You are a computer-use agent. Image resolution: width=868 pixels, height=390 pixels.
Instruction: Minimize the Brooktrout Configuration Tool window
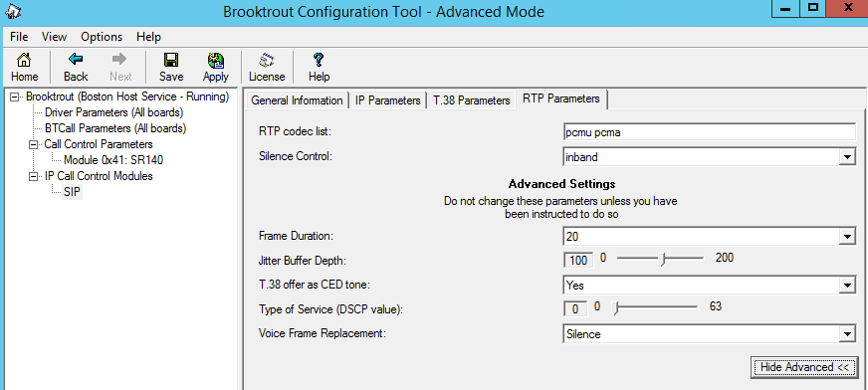click(x=785, y=8)
